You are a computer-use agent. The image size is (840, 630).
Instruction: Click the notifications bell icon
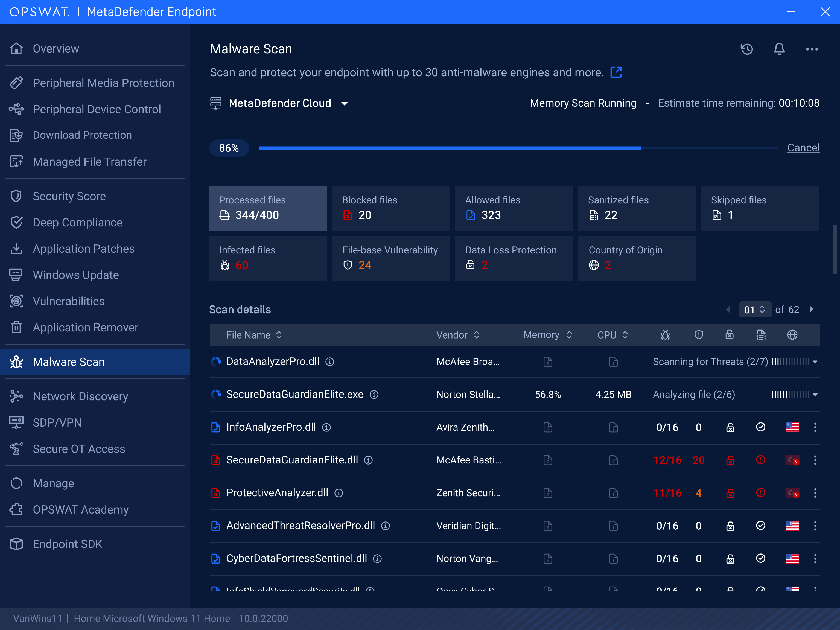779,49
